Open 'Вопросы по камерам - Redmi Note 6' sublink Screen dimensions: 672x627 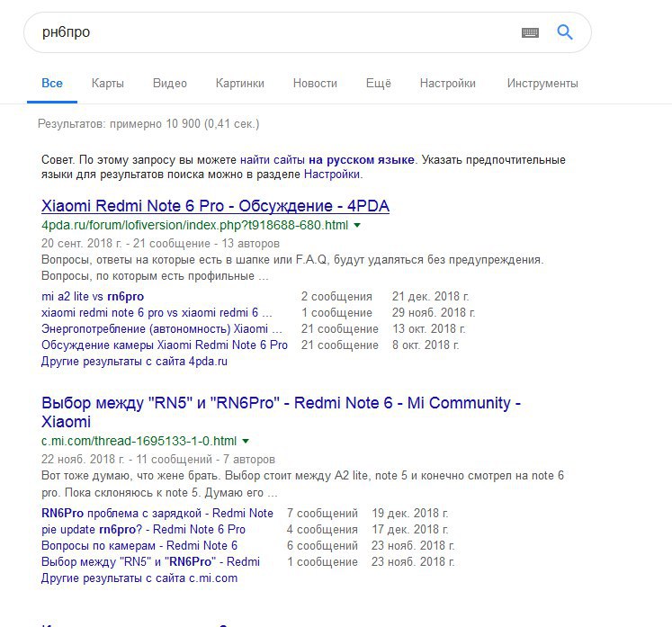[139, 546]
